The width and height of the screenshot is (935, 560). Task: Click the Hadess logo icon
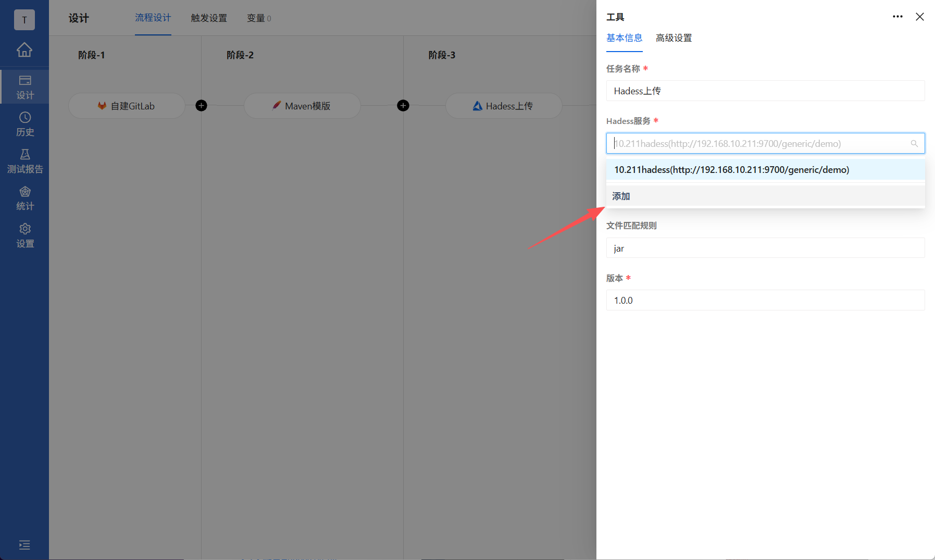[x=477, y=106]
